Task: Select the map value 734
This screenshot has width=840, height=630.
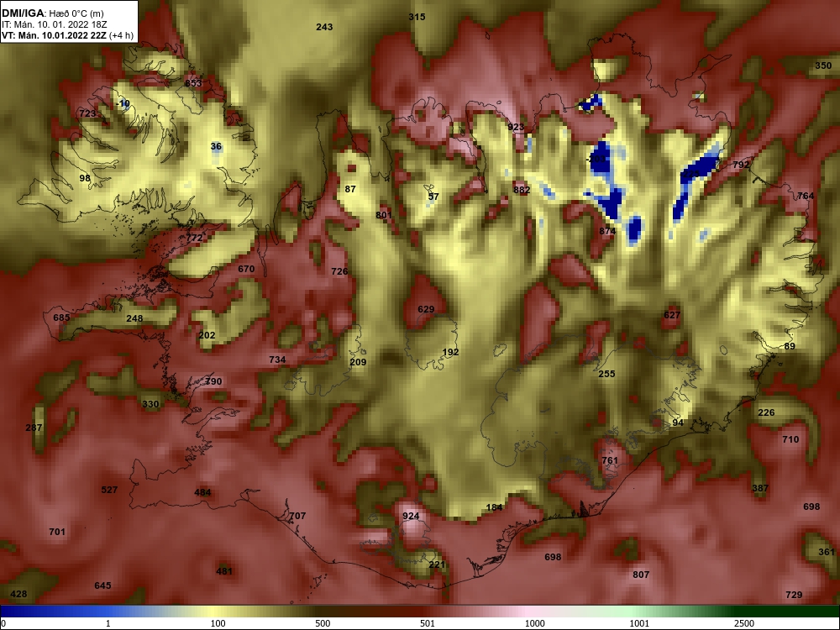Action: point(277,360)
